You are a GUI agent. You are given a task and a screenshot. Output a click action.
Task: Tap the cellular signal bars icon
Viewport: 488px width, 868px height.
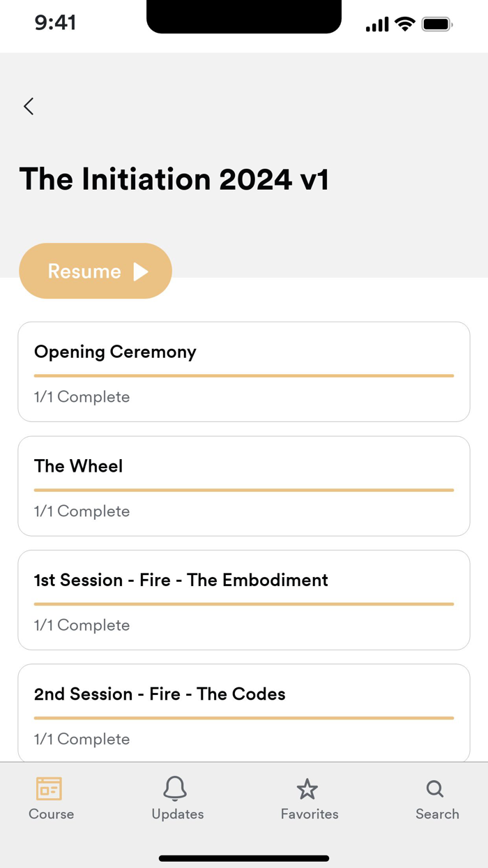coord(377,25)
